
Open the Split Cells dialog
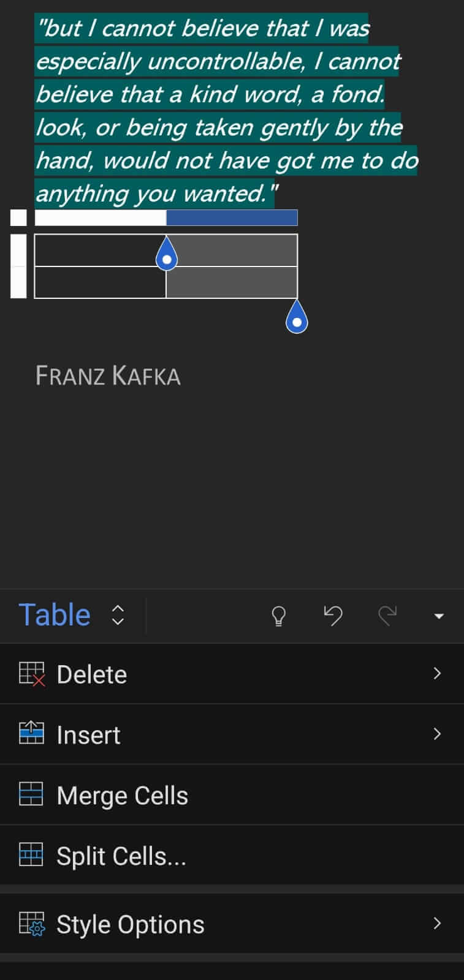(x=121, y=855)
